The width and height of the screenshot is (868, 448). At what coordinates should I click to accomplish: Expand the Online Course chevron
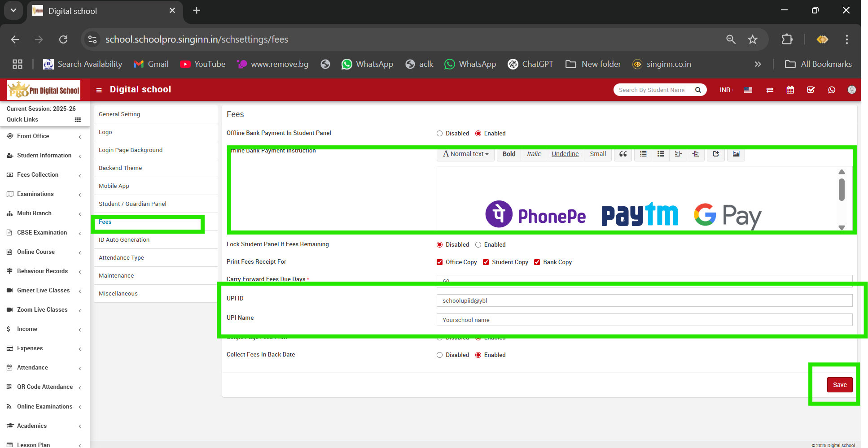pos(80,252)
